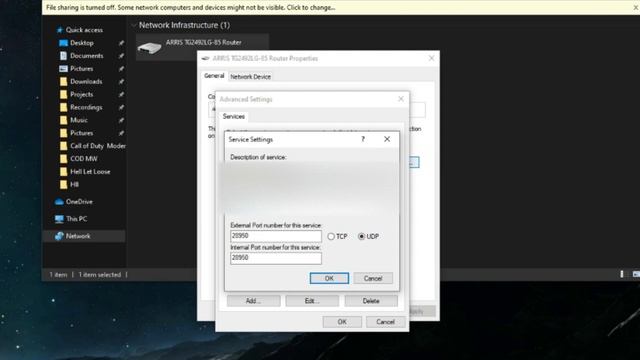Click OK in Advanced Settings window
The height and width of the screenshot is (360, 640).
tap(342, 322)
